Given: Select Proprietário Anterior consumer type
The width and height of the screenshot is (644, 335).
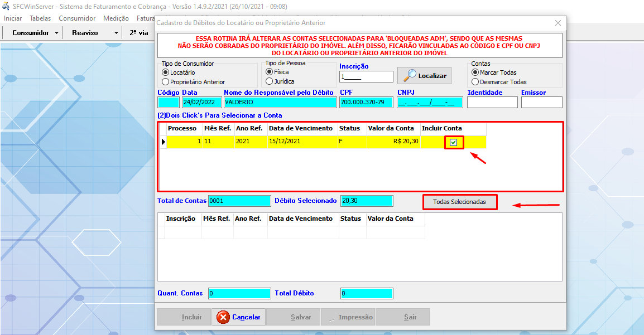Looking at the screenshot, I should tap(165, 82).
